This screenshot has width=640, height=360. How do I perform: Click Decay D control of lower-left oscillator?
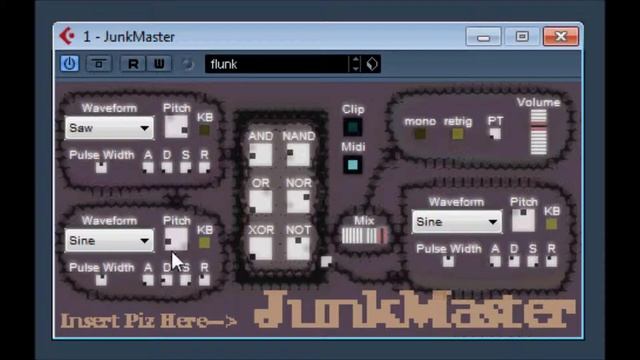tap(167, 280)
